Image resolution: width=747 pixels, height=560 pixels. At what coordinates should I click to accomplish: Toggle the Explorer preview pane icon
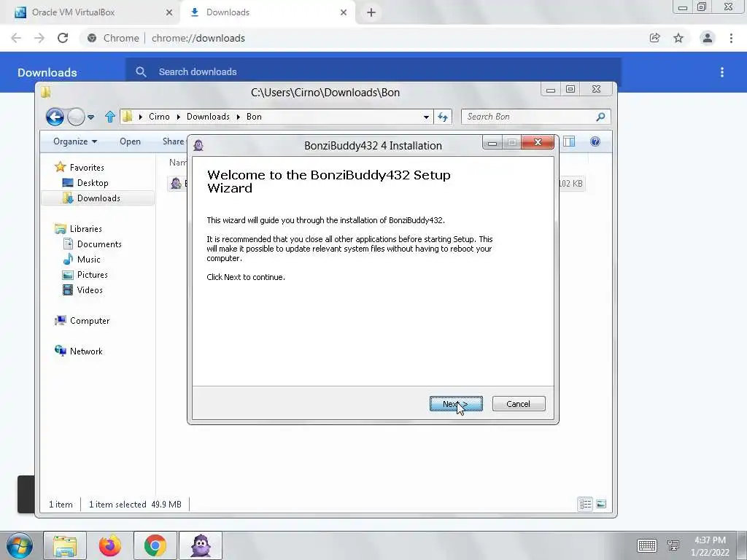(569, 141)
